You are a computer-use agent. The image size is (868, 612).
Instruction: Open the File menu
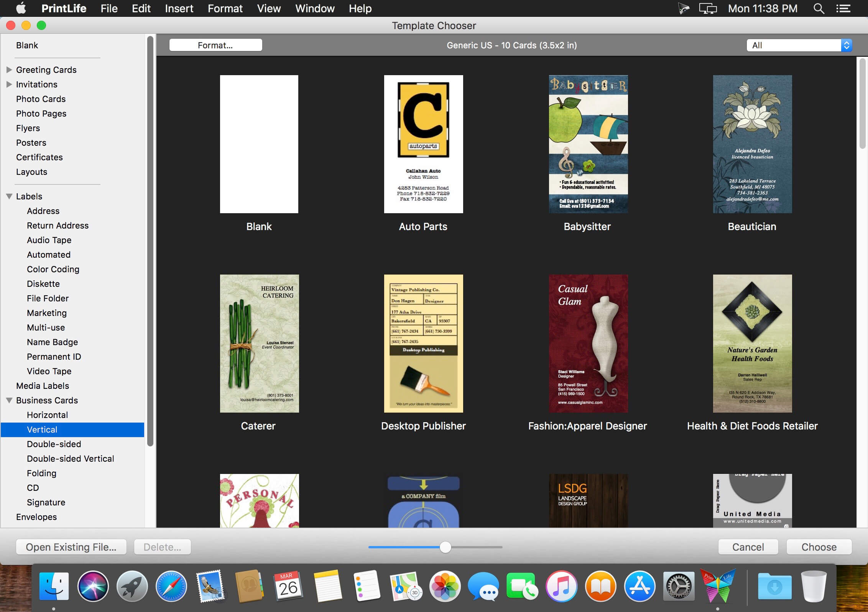[x=109, y=8]
